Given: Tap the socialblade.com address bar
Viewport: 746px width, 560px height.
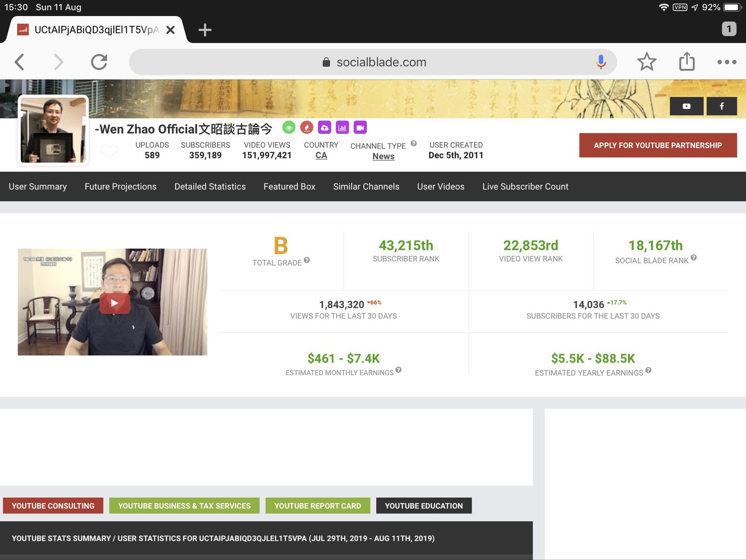Looking at the screenshot, I should point(374,62).
